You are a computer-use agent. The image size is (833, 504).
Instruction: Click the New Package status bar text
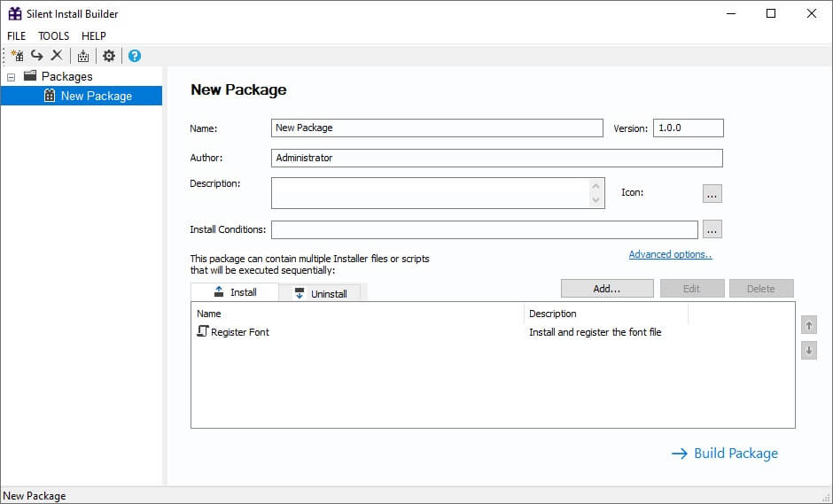point(35,495)
